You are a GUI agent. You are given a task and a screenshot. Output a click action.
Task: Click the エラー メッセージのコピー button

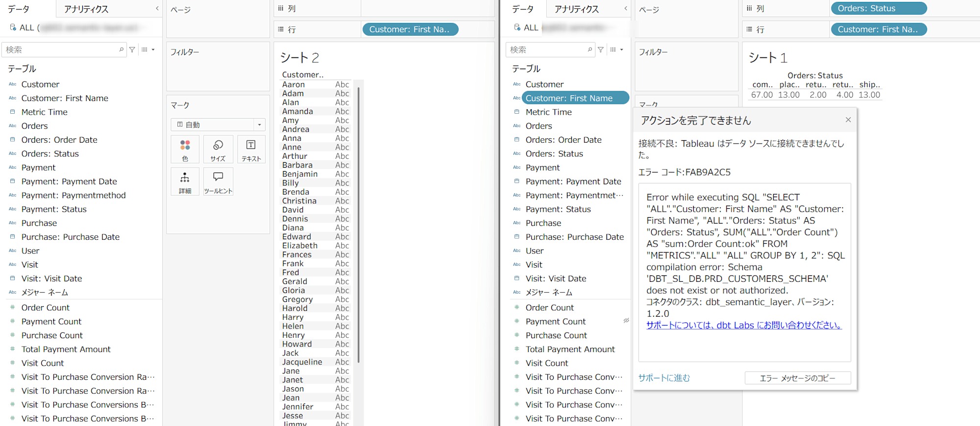(797, 378)
